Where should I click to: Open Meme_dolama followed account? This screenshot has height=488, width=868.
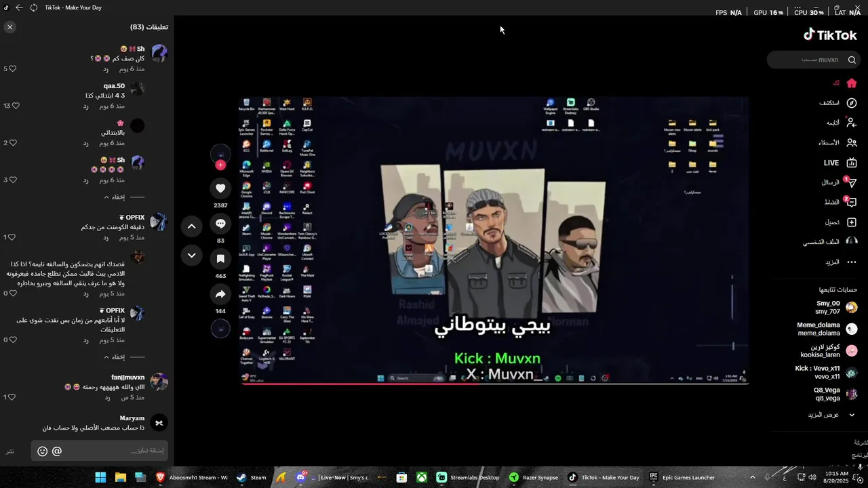pos(827,329)
